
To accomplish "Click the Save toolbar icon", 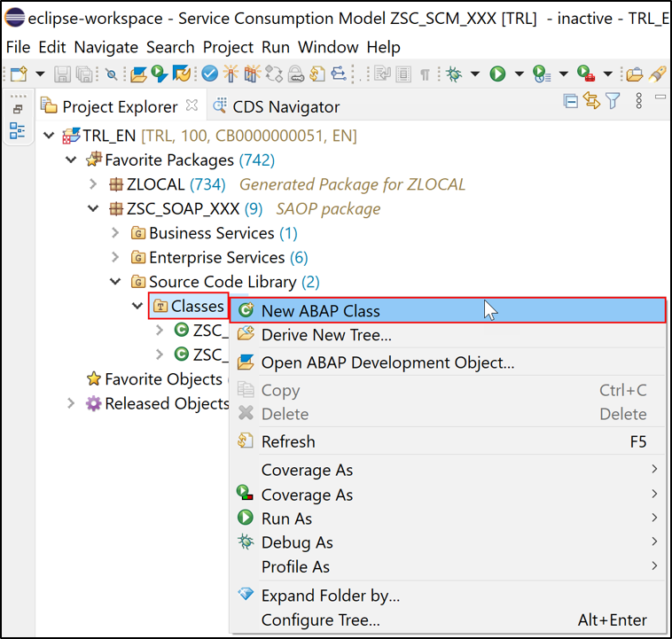I will (x=62, y=74).
